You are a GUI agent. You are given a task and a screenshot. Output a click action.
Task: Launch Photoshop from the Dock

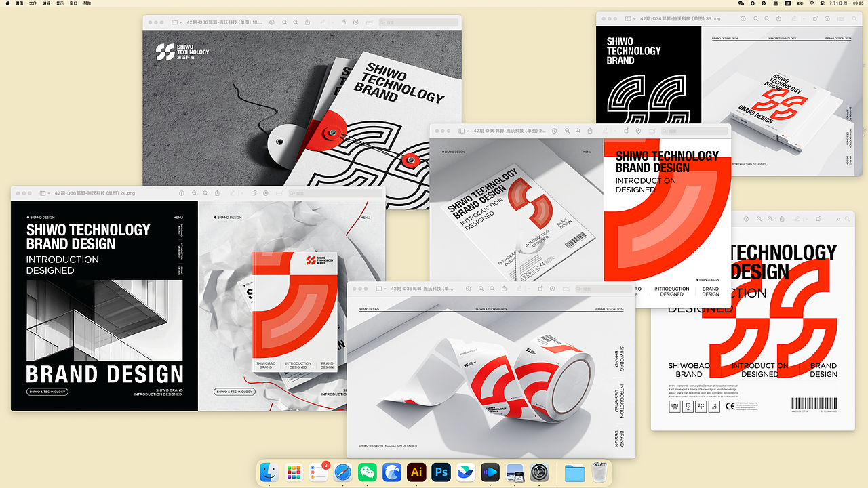[442, 472]
